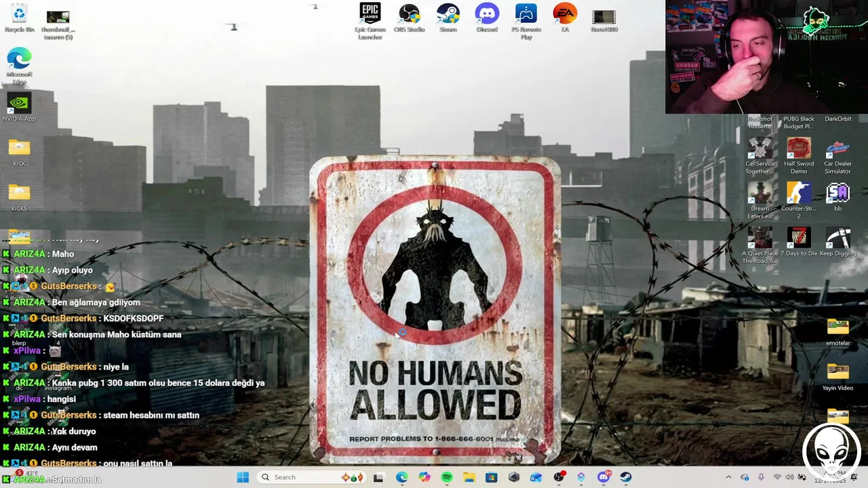Open Steam from the taskbar
Screen dimensions: 868x488
tap(626, 477)
